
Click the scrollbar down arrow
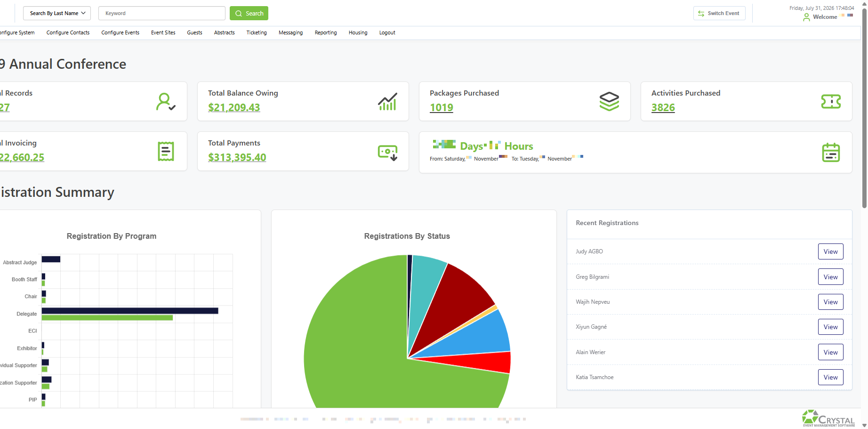(864, 425)
